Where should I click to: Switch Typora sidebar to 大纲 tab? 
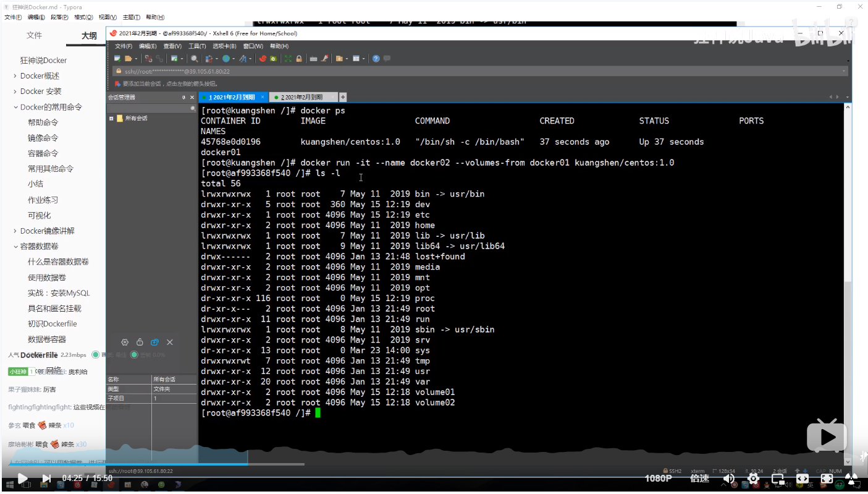[89, 36]
